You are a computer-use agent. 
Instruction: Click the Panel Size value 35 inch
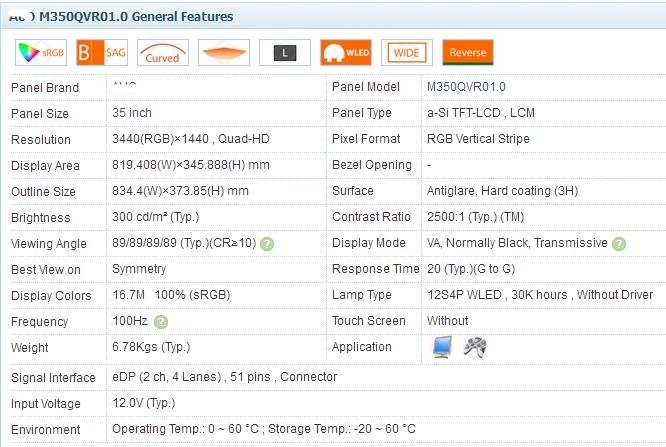(132, 113)
